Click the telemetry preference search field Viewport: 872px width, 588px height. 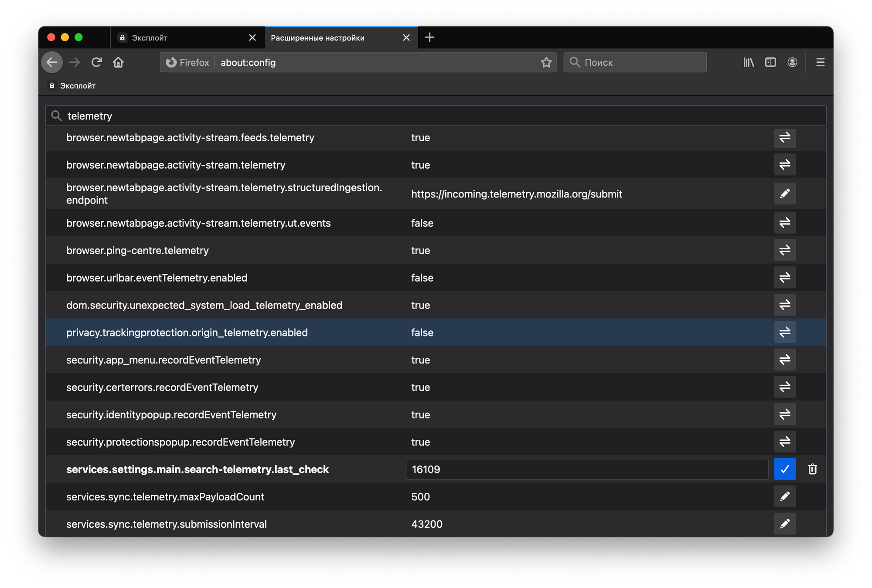coord(436,116)
